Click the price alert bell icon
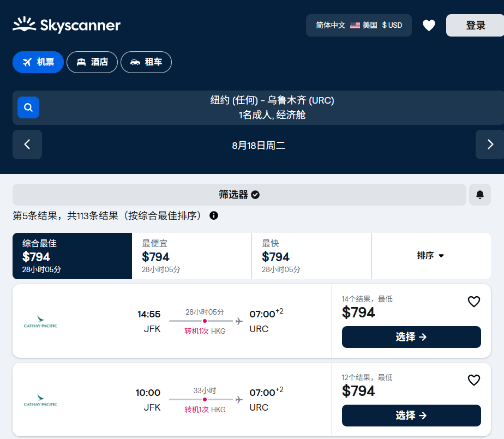The image size is (504, 439). click(479, 195)
